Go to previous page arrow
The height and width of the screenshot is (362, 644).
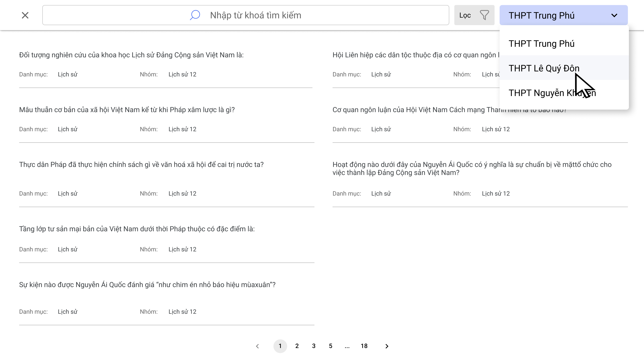tap(257, 346)
